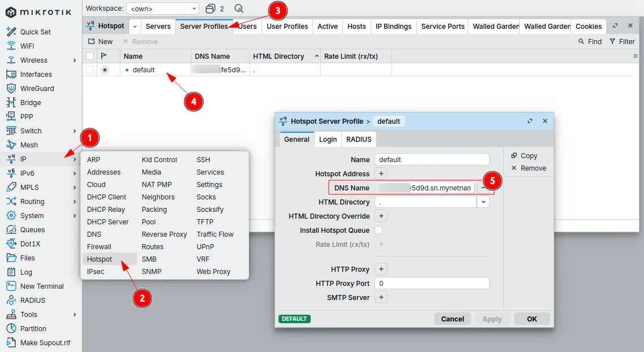Click the HTTP Proxy Port field
Image resolution: width=644 pixels, height=352 pixels.
[432, 284]
